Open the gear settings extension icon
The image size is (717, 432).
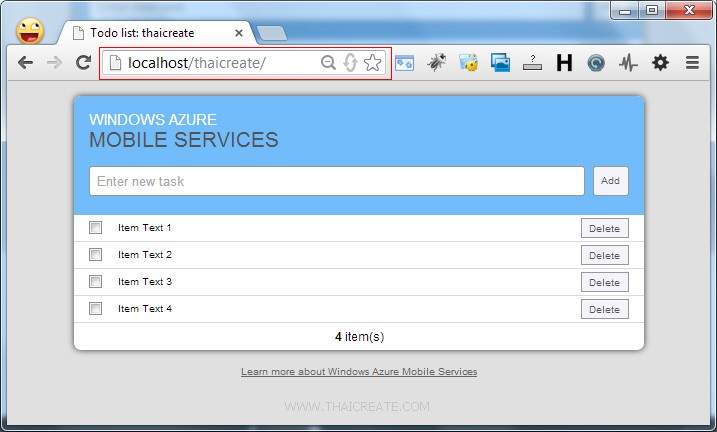[660, 62]
